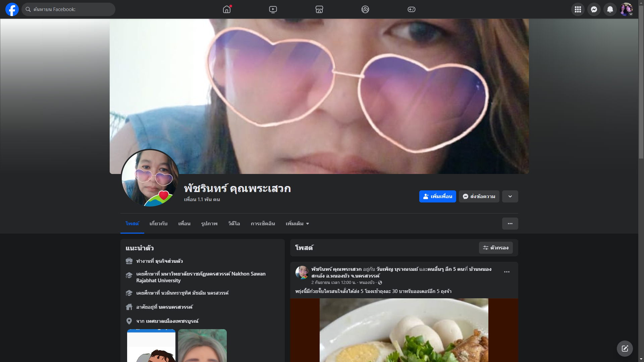
Task: Open the Watch video icon
Action: (273, 9)
